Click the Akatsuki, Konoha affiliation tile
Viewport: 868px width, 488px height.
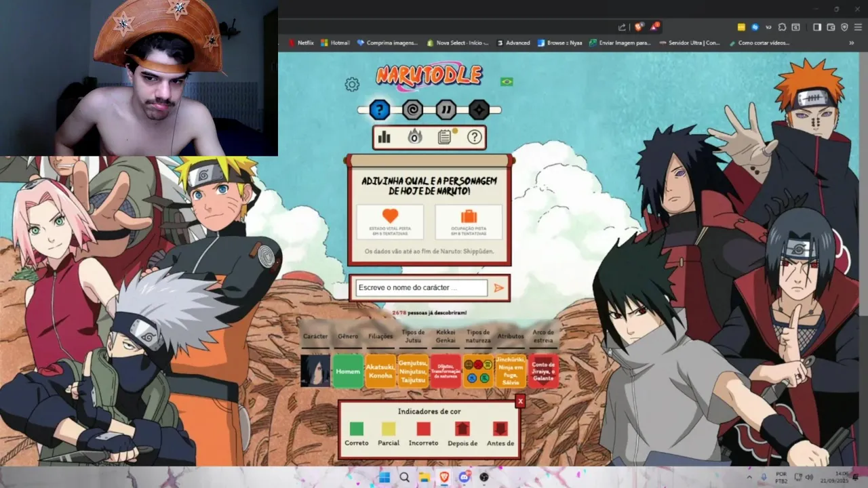tap(380, 371)
